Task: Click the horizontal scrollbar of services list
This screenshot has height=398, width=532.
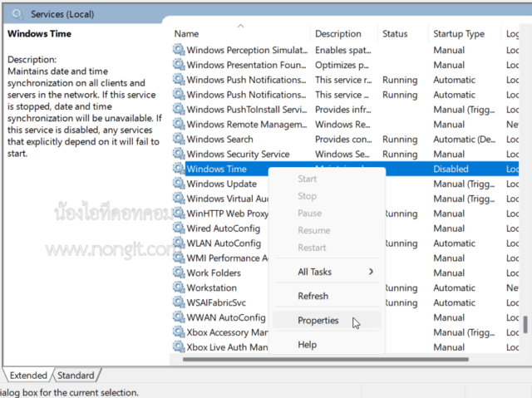Action: pos(326,359)
